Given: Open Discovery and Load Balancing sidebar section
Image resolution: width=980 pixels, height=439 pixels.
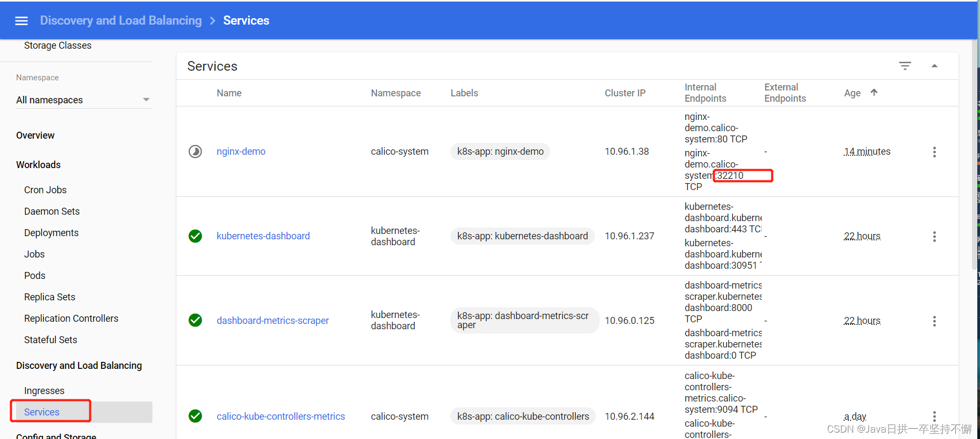Looking at the screenshot, I should [x=79, y=366].
